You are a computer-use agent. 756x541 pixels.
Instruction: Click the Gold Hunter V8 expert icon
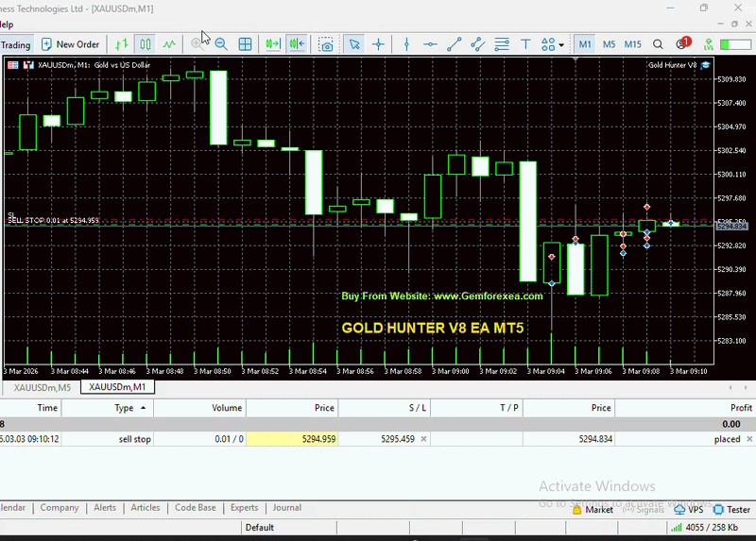pyautogui.click(x=705, y=65)
